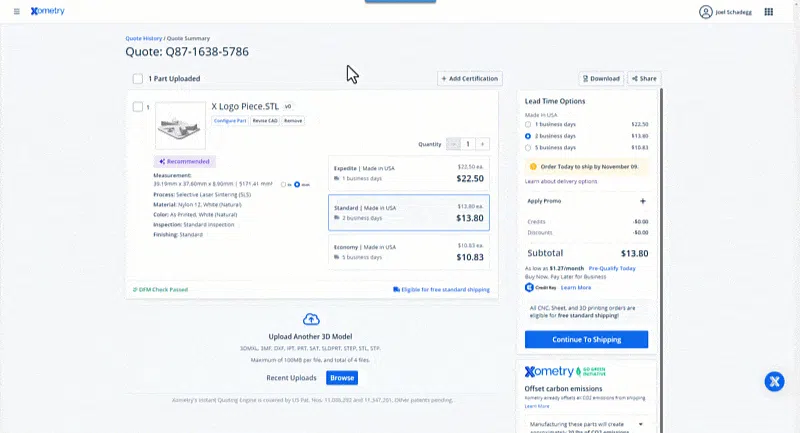The width and height of the screenshot is (800, 433).
Task: Go to Quote History breadcrumb
Action: pyautogui.click(x=143, y=38)
